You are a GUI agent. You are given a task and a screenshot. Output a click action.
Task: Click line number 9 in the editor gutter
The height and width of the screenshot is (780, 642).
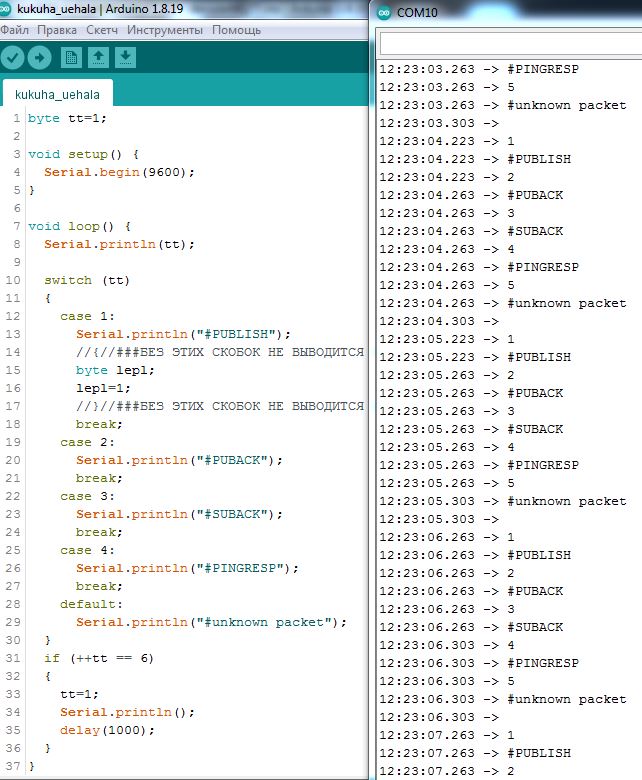pos(17,262)
